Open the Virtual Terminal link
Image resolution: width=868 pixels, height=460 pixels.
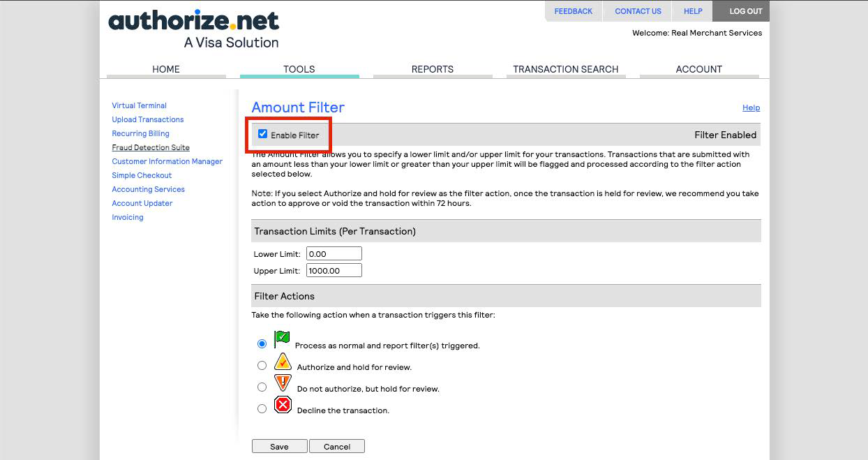click(x=139, y=105)
